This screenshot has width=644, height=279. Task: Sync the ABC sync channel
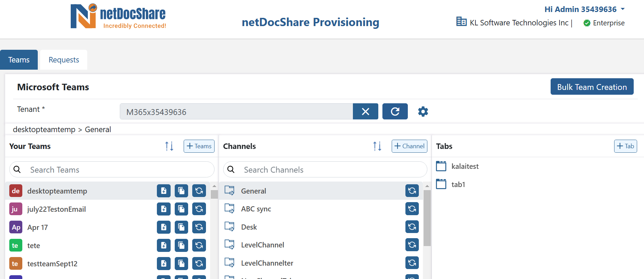(x=412, y=209)
